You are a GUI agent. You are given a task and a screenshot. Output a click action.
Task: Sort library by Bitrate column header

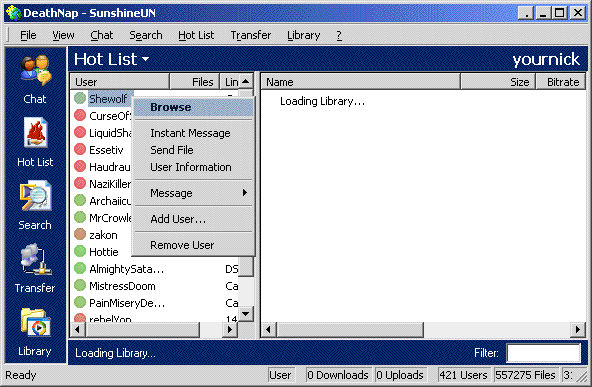pyautogui.click(x=561, y=82)
